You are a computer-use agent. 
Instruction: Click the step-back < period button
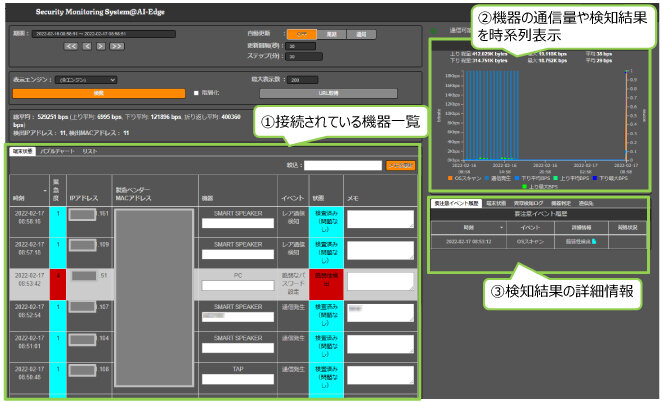point(88,46)
